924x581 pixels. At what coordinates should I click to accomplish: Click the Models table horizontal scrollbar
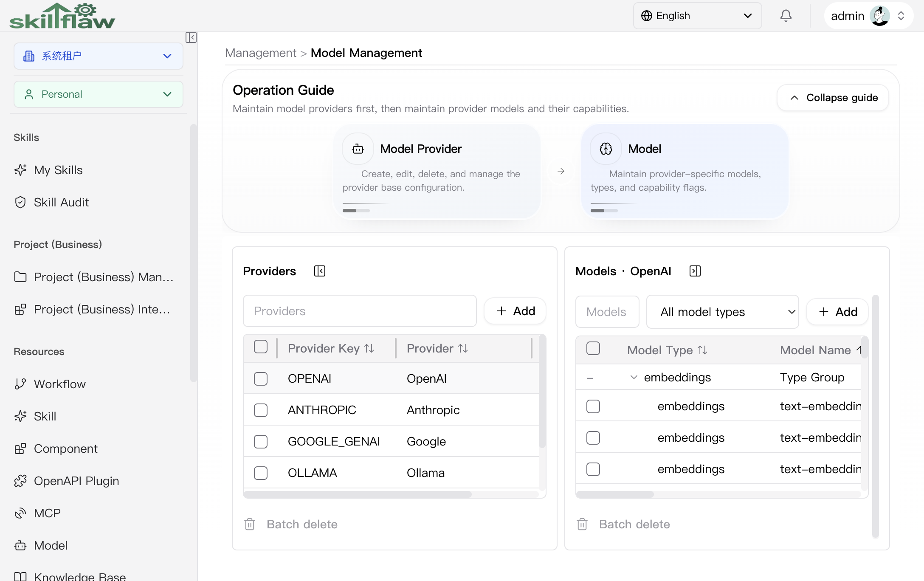[x=615, y=494]
